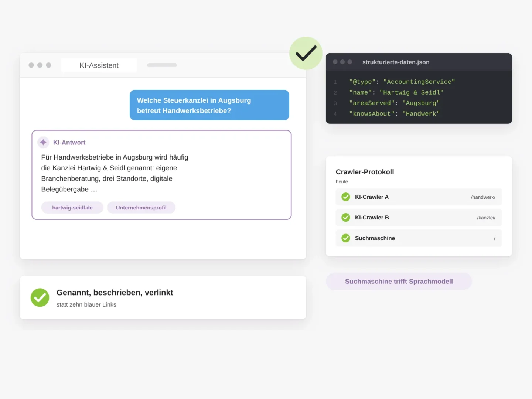
Task: Click the /kanzlei/ path text
Action: tap(486, 218)
